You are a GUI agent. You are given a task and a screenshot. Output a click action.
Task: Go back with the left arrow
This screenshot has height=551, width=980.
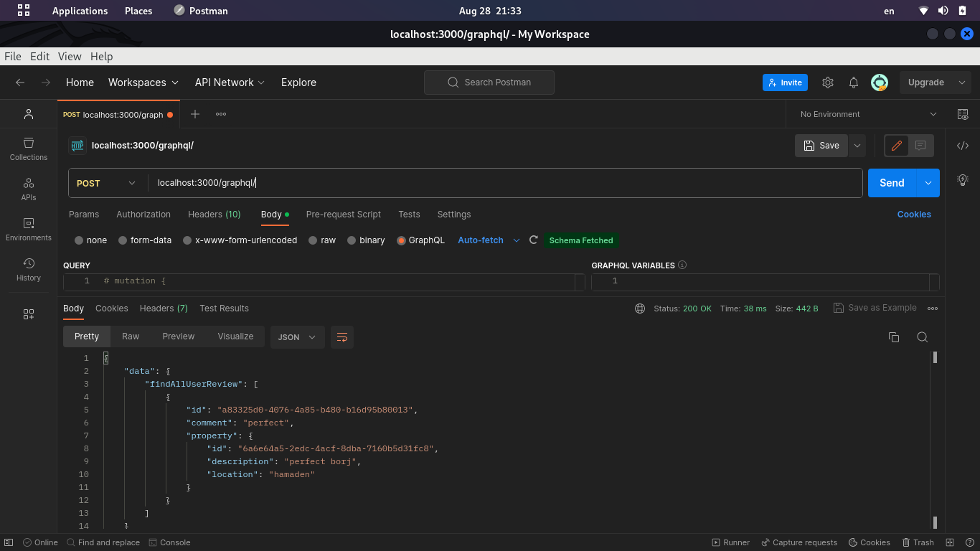20,83
